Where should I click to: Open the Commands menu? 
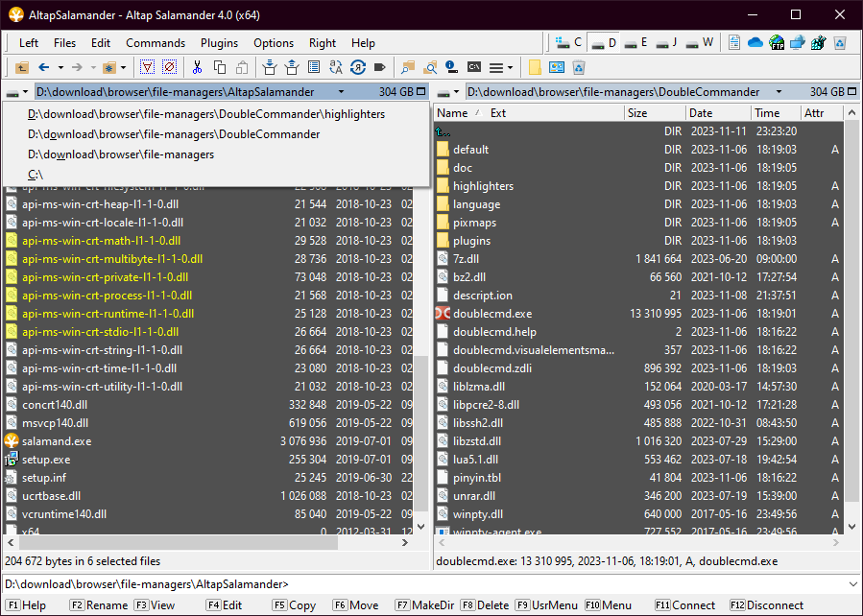click(x=155, y=43)
